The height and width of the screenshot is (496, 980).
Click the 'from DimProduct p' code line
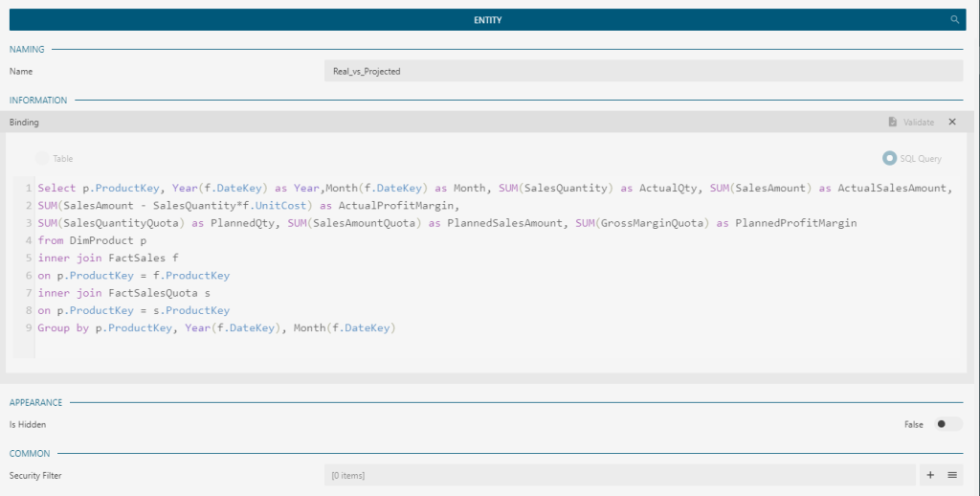click(x=93, y=240)
